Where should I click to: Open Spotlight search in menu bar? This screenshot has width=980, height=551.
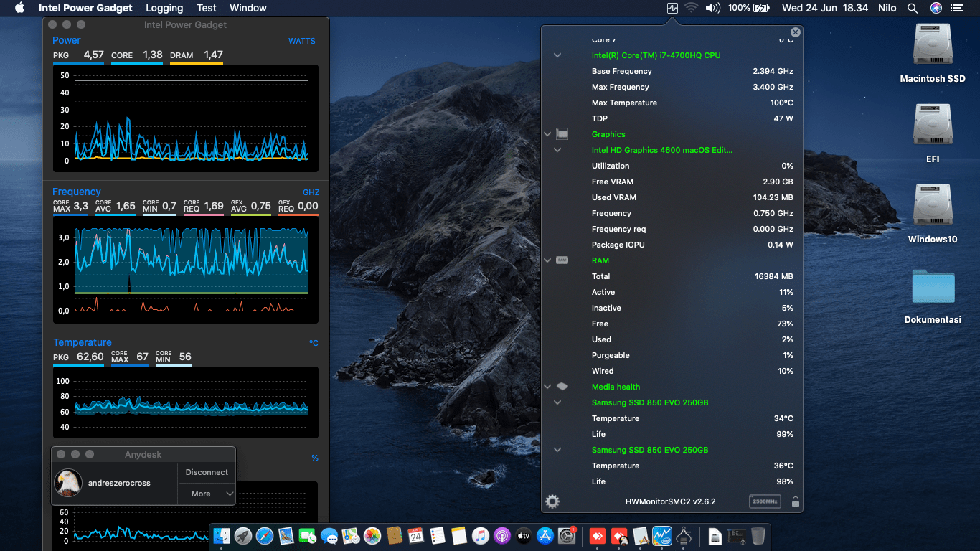[x=913, y=8]
